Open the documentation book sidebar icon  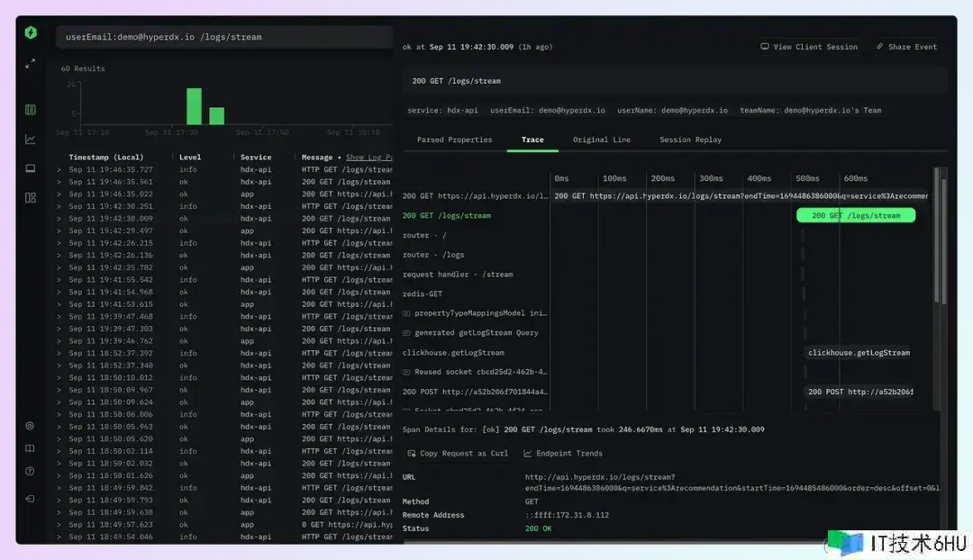point(30,448)
